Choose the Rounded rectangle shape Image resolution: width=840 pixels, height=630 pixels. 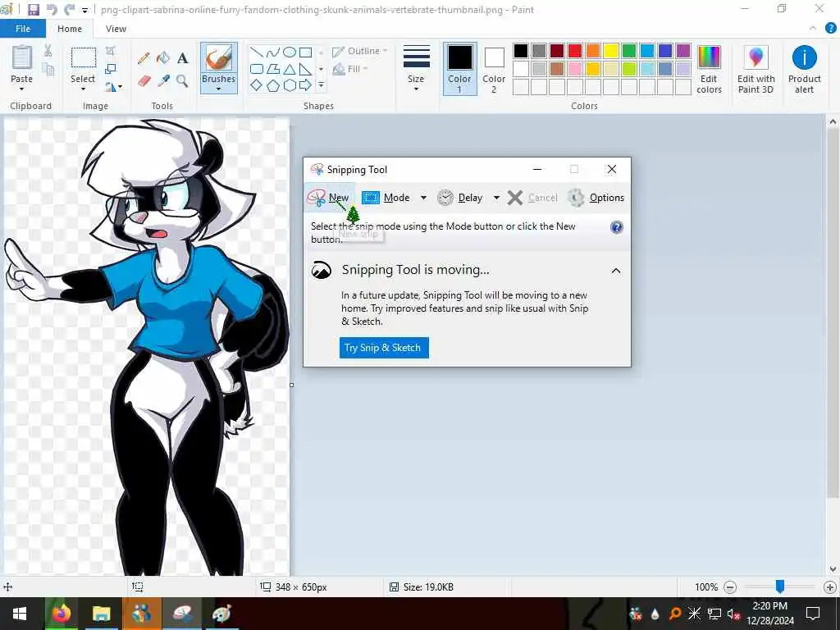pos(257,69)
